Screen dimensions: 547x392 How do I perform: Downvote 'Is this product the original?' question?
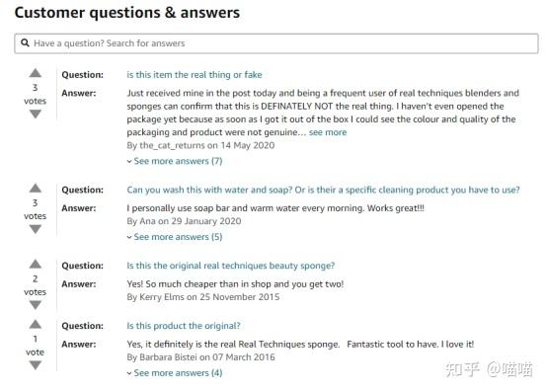(x=36, y=365)
